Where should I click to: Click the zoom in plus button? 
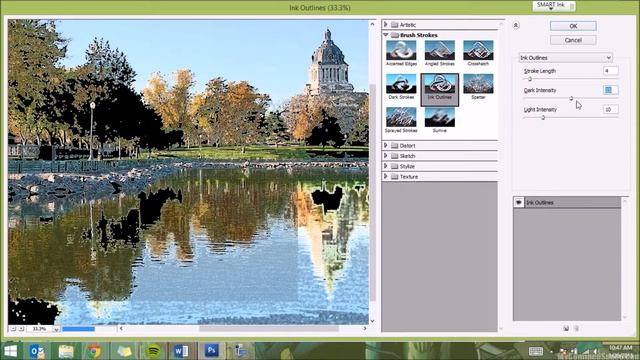click(x=21, y=329)
